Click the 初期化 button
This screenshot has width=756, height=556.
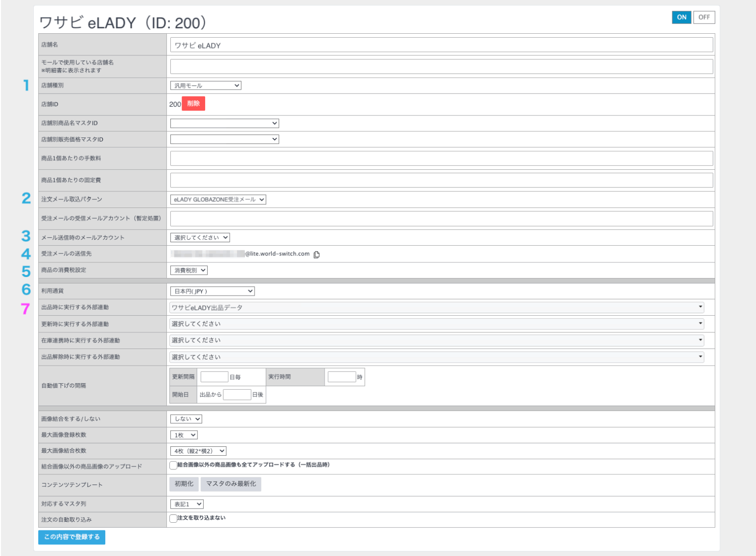(x=184, y=484)
